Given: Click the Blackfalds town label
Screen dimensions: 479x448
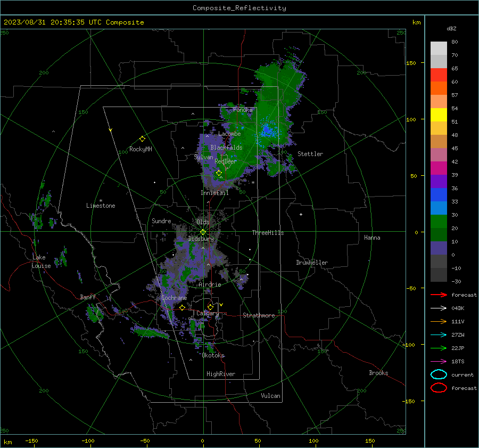Looking at the screenshot, I should tap(226, 148).
